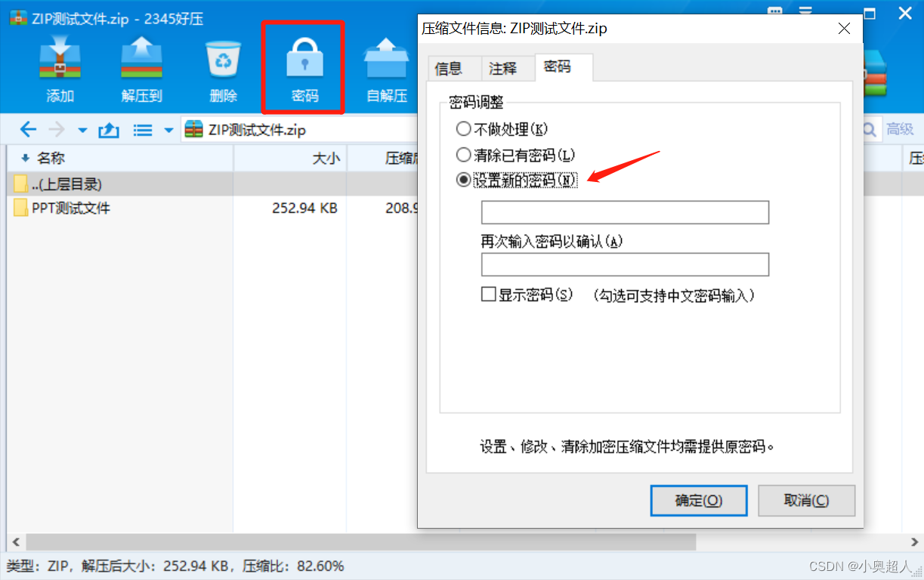Switch to the 注释 tab
The width and height of the screenshot is (924, 580).
(503, 68)
